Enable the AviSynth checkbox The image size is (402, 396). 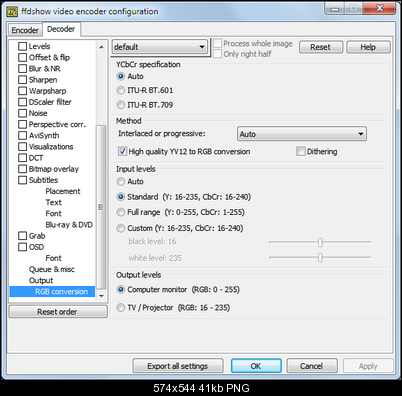coord(22,135)
